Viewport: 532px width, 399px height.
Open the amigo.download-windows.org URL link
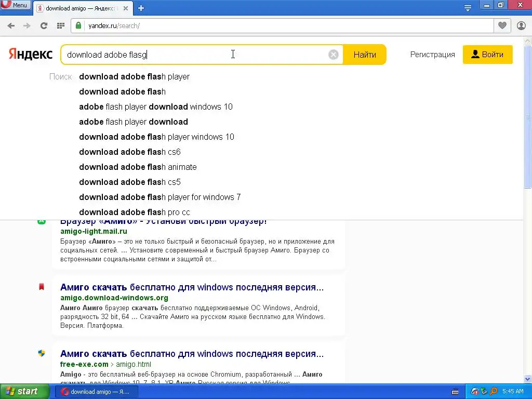click(114, 298)
